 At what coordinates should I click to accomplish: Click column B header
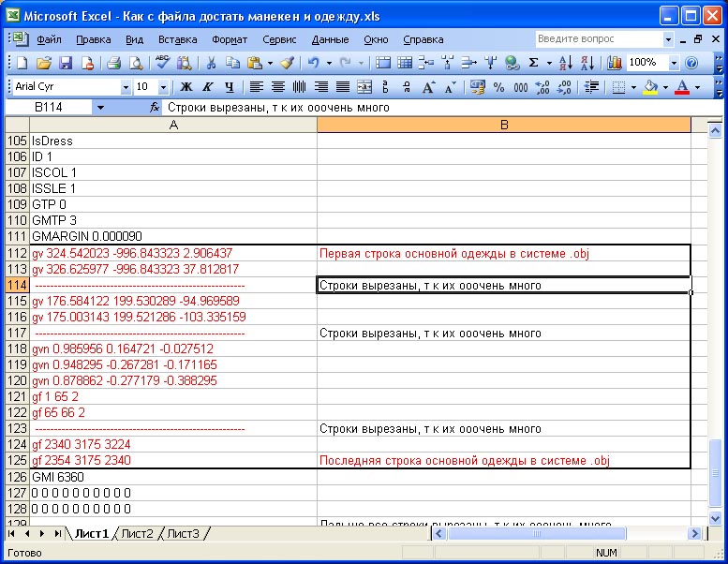503,125
